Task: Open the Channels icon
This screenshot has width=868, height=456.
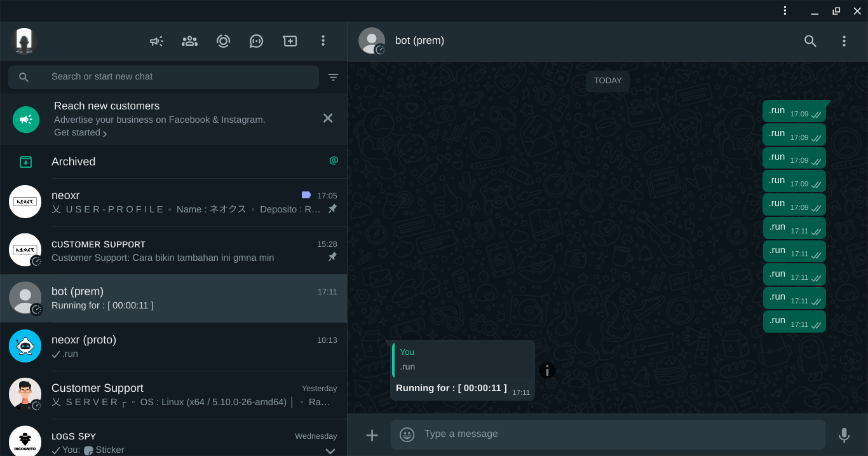Action: (256, 41)
